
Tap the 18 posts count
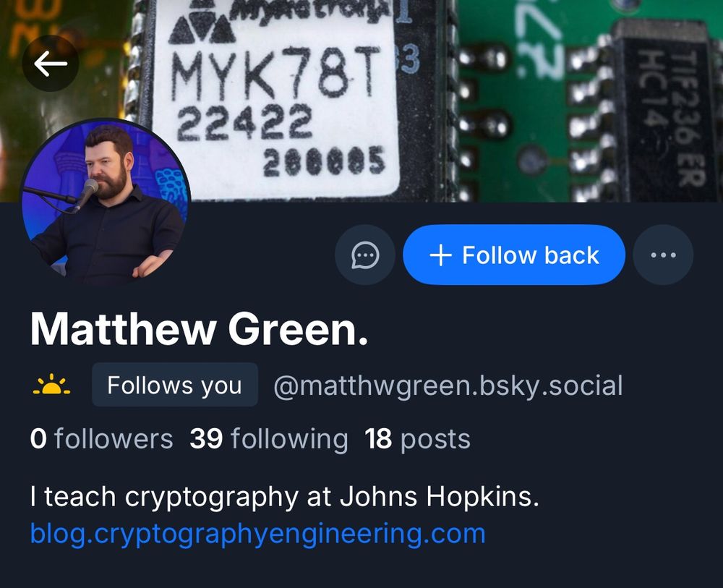pyautogui.click(x=417, y=439)
